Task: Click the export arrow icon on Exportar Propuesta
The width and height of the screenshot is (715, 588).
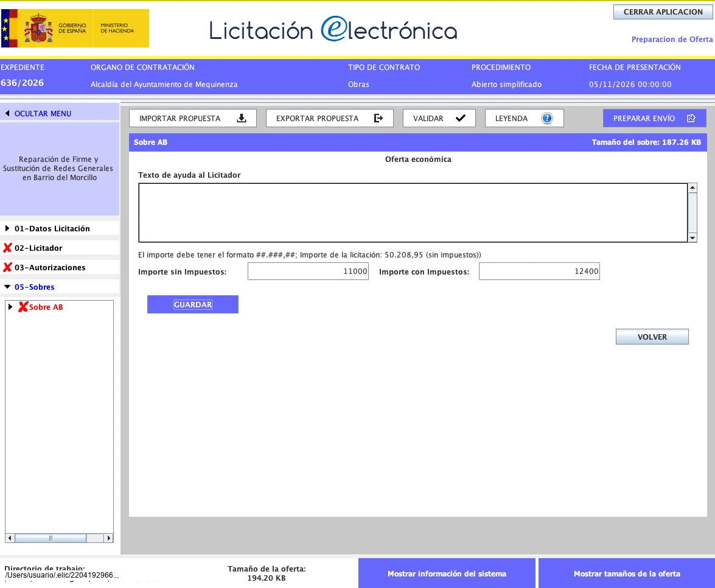Action: (378, 119)
